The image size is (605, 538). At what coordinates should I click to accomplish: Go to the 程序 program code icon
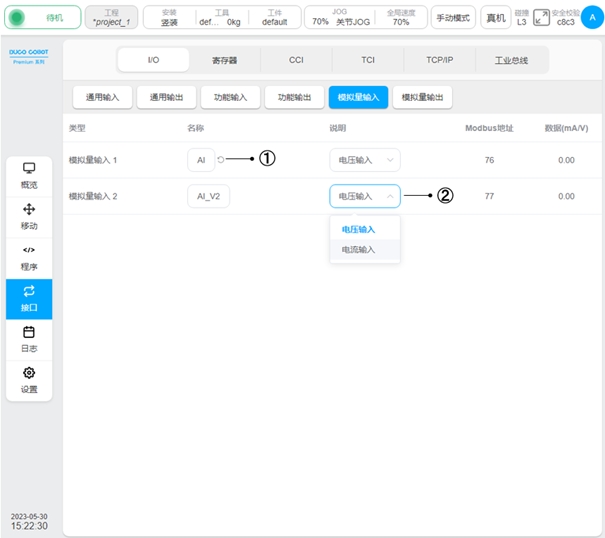(29, 257)
